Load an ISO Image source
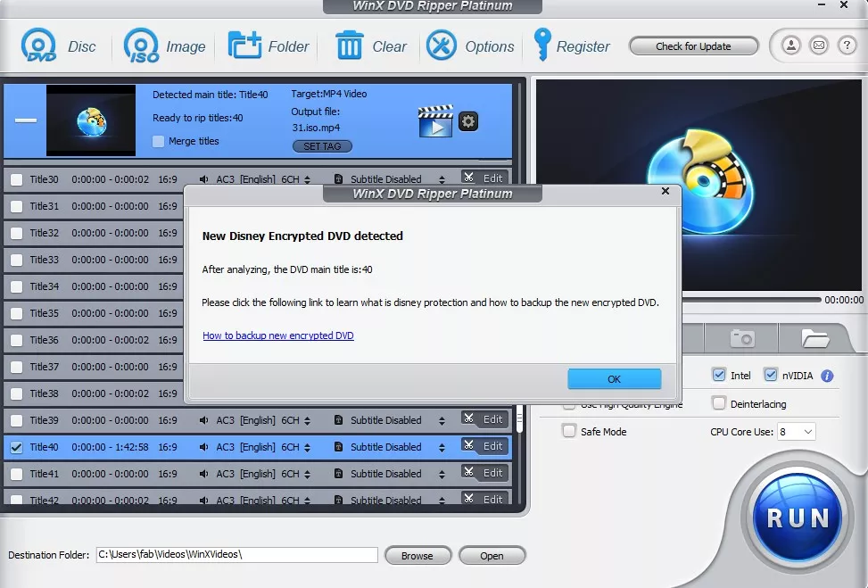 pos(165,46)
